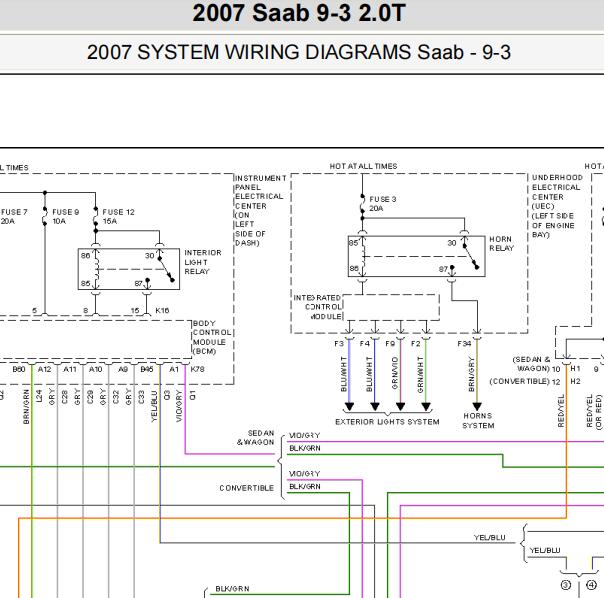Click the "BODY CONTROL MODULE (BCM)" label
This screenshot has width=604, height=598.
[212, 337]
